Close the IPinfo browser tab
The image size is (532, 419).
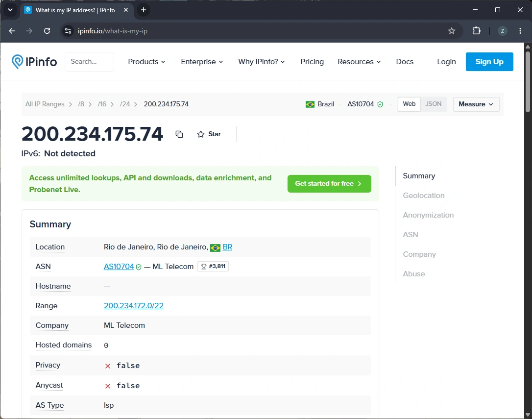click(126, 10)
